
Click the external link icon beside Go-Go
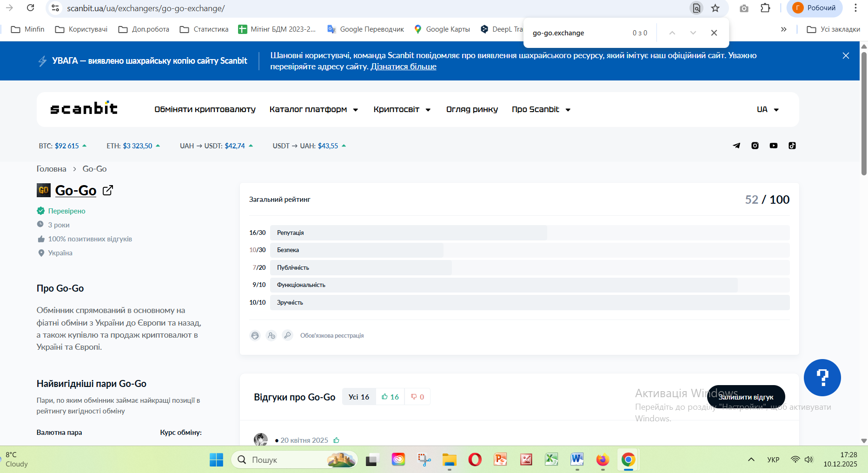coord(108,190)
